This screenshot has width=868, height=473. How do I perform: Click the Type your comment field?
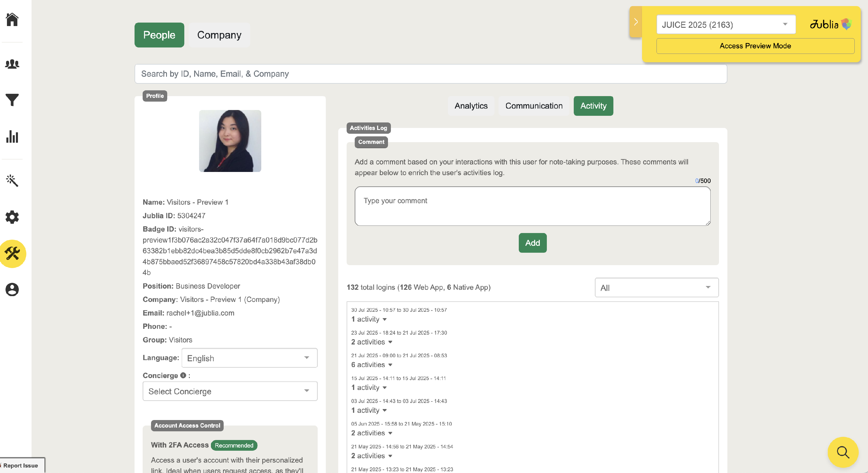pyautogui.click(x=532, y=206)
